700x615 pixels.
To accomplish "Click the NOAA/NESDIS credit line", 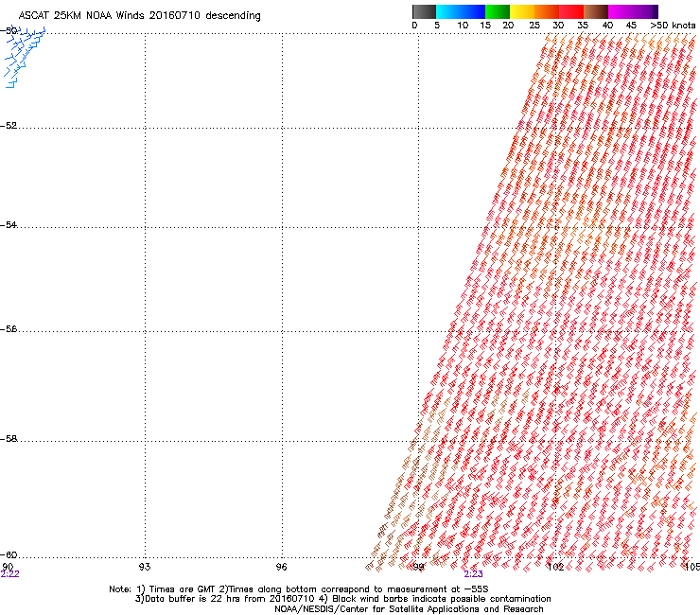I will click(x=409, y=609).
